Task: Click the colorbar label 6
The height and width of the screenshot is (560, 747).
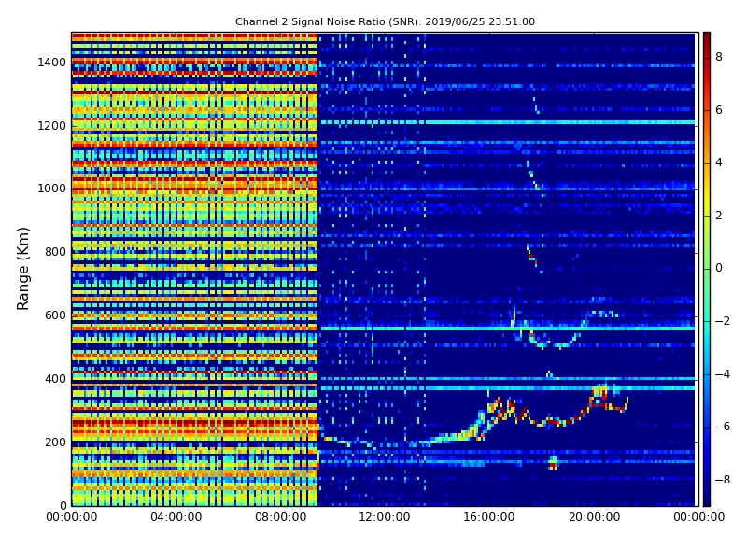Action: 719,110
